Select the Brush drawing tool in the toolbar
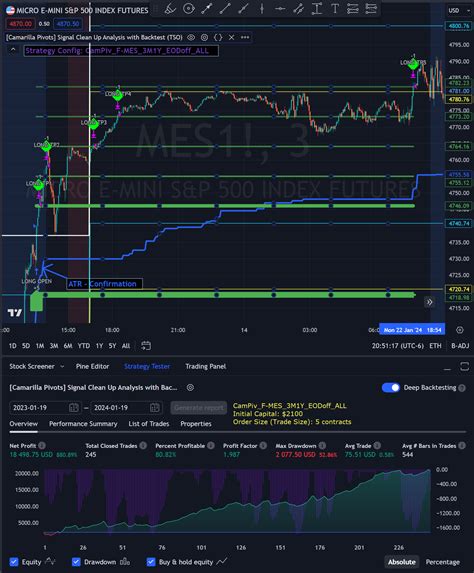This screenshot has width=474, height=573. pyautogui.click(x=170, y=8)
